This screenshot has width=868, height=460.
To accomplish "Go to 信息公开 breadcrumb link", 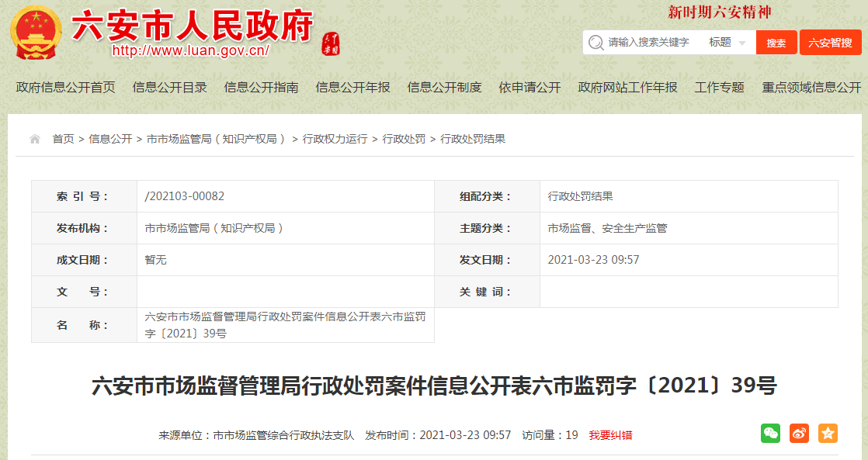I will point(110,139).
